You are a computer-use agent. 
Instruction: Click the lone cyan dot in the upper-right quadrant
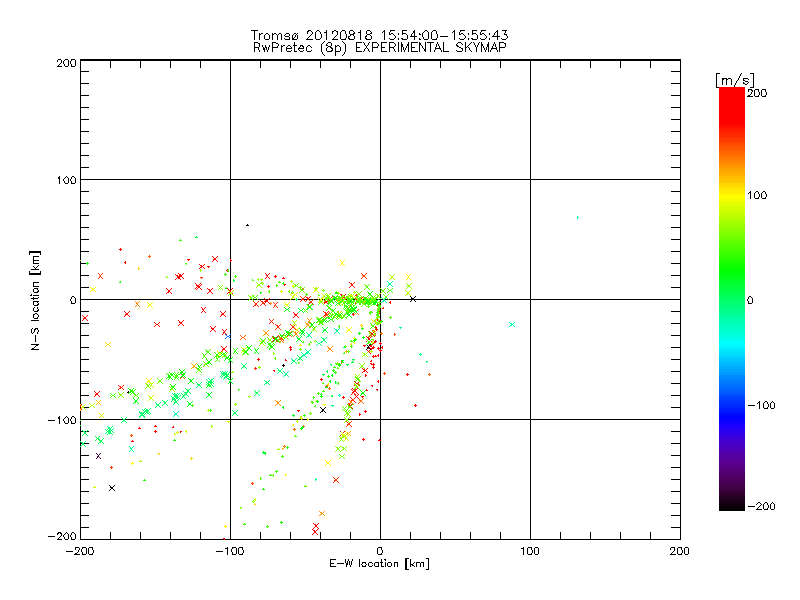(578, 217)
